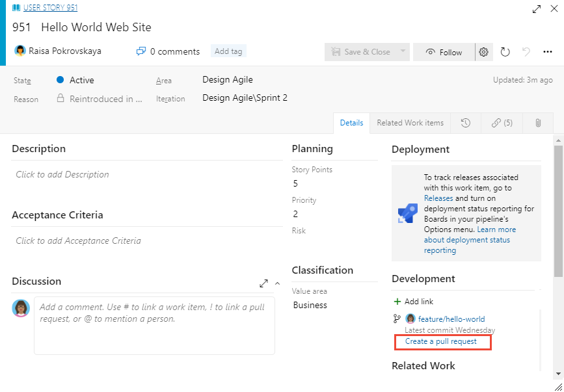Open the Save & Close dropdown arrow
Screen dimensions: 564x392
(x=402, y=51)
